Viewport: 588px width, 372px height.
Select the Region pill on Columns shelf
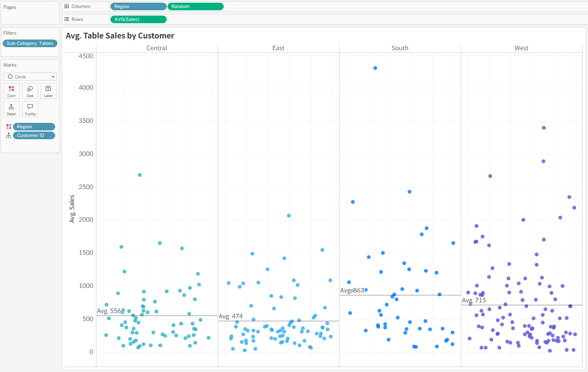[138, 6]
